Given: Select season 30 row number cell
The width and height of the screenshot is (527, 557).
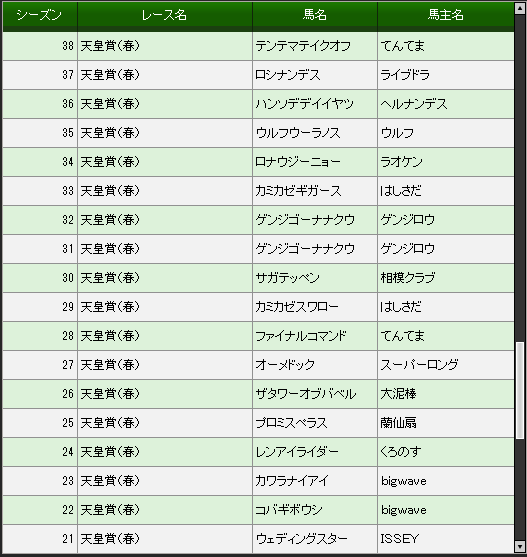Looking at the screenshot, I should coord(40,278).
